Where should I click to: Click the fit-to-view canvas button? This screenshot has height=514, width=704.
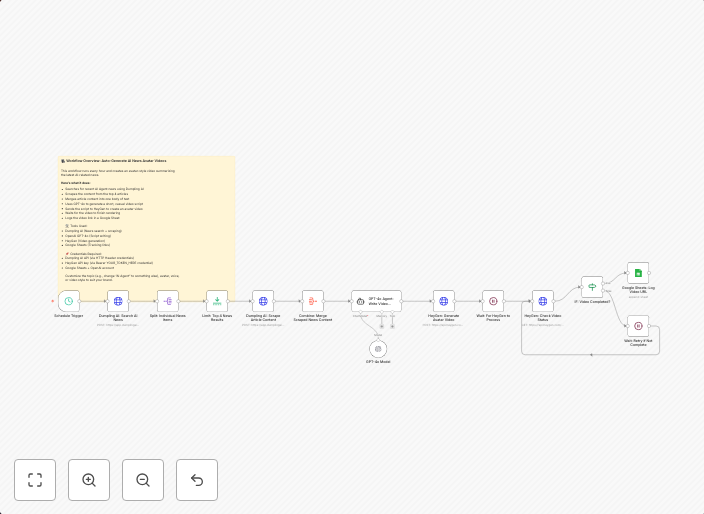click(35, 480)
